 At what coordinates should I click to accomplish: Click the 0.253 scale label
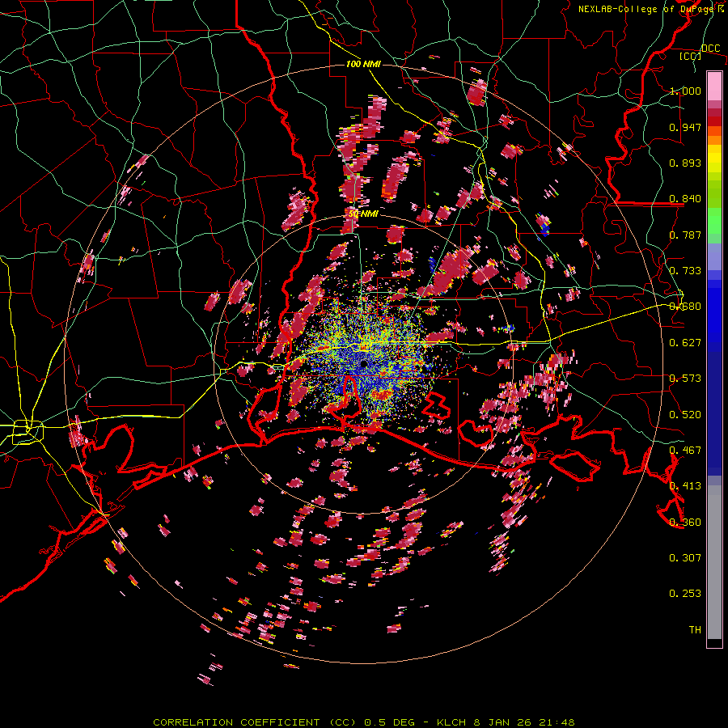(x=685, y=594)
